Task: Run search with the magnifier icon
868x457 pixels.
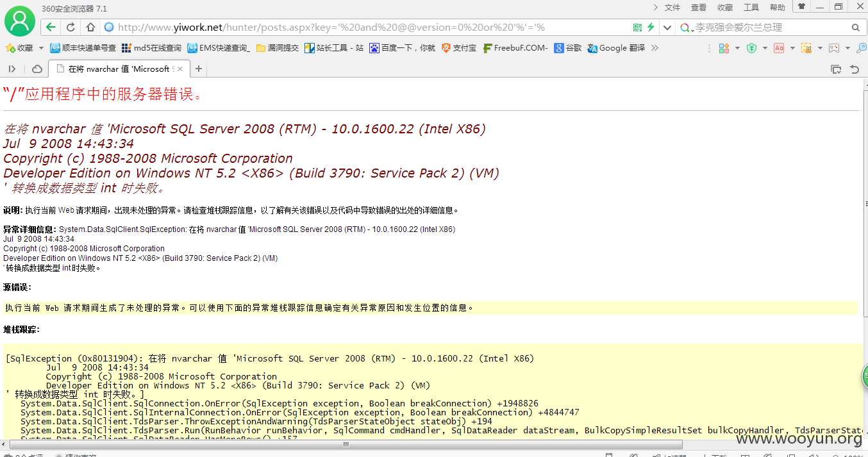Action: pos(855,28)
